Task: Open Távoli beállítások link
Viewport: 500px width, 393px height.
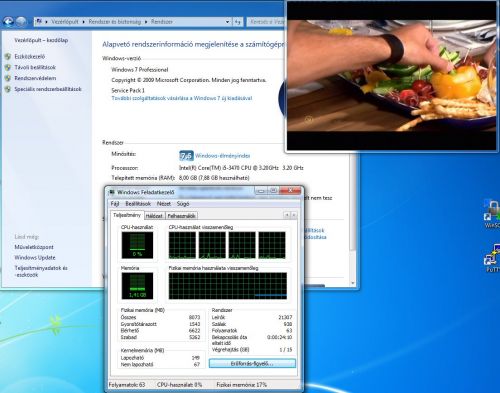Action: pos(35,67)
